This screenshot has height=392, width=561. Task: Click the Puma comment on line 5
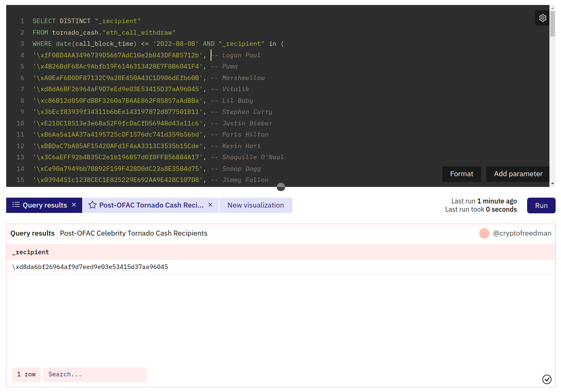[224, 66]
